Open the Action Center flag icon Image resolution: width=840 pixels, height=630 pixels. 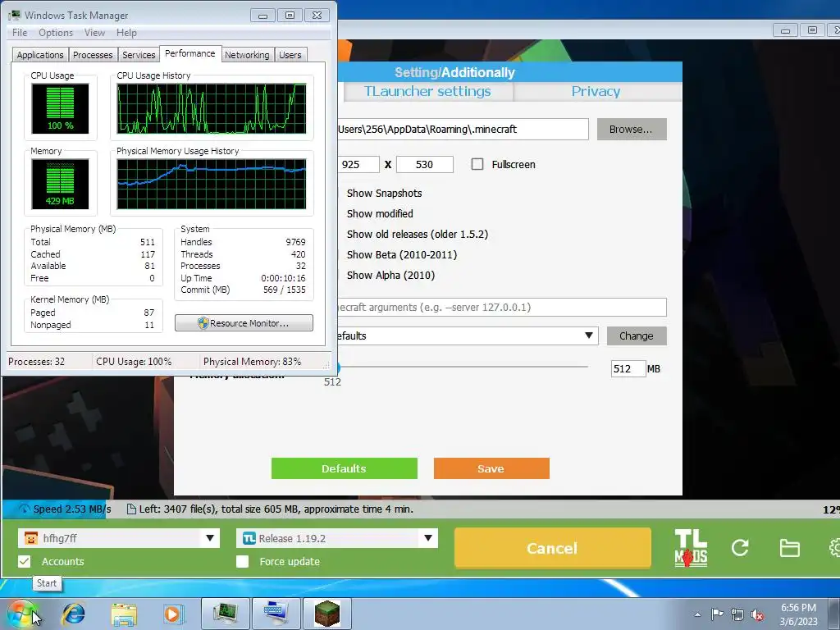tap(717, 614)
